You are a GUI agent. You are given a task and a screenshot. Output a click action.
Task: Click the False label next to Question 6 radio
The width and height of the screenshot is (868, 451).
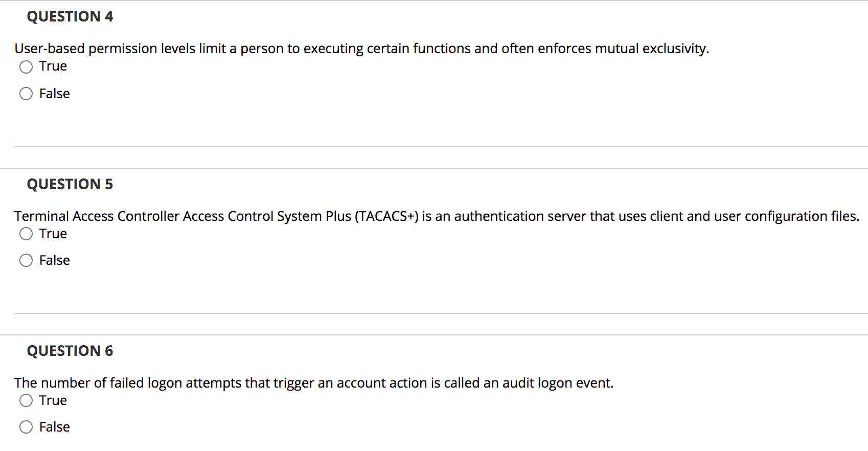(55, 427)
